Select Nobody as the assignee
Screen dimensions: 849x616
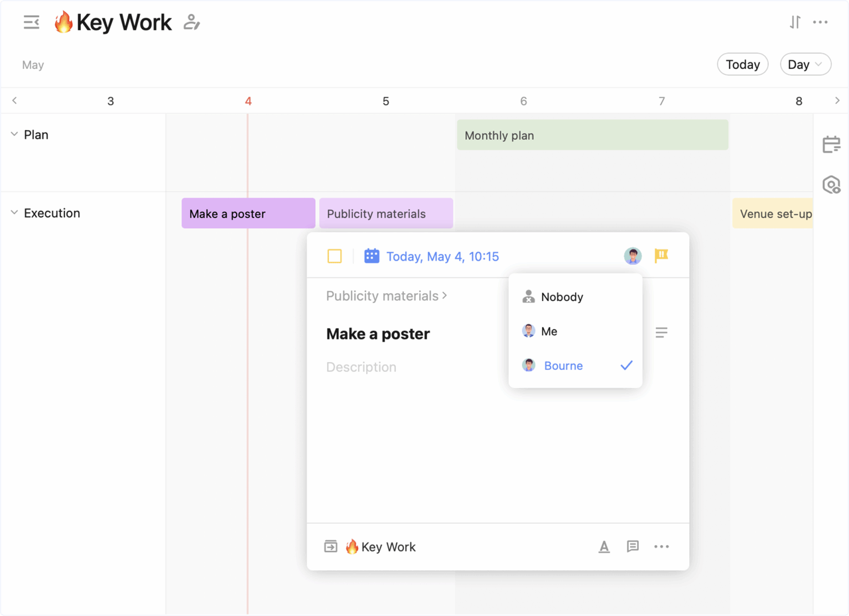click(x=562, y=297)
